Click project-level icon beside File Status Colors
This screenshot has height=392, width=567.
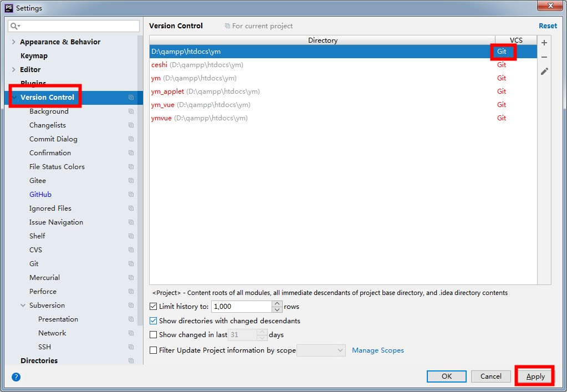(x=131, y=167)
